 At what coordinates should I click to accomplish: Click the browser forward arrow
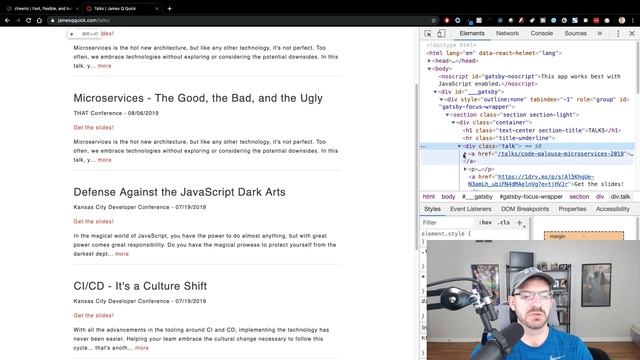click(x=18, y=20)
